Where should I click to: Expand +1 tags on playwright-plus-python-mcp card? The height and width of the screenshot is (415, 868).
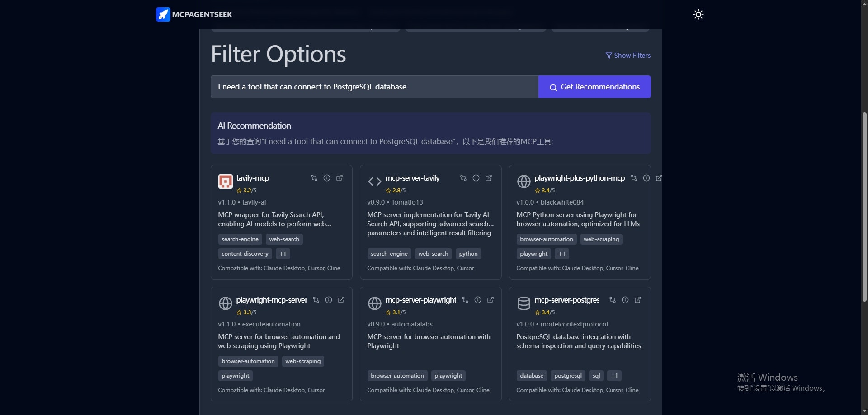tap(561, 254)
